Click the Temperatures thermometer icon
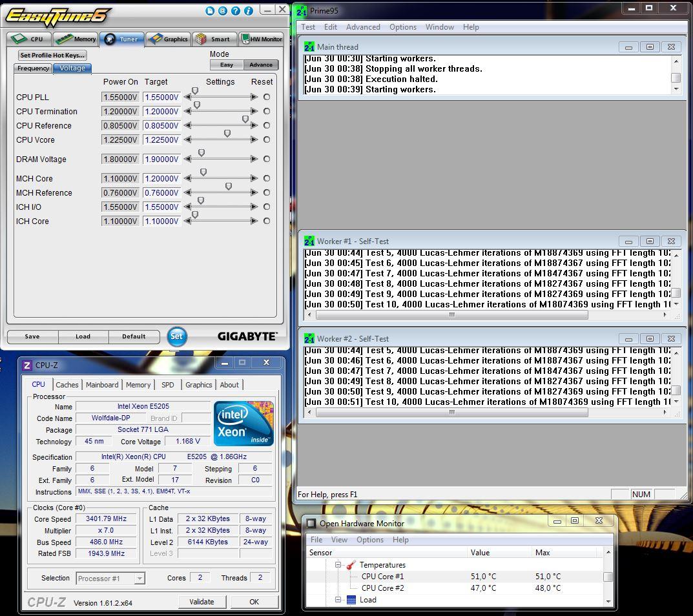 (x=351, y=565)
